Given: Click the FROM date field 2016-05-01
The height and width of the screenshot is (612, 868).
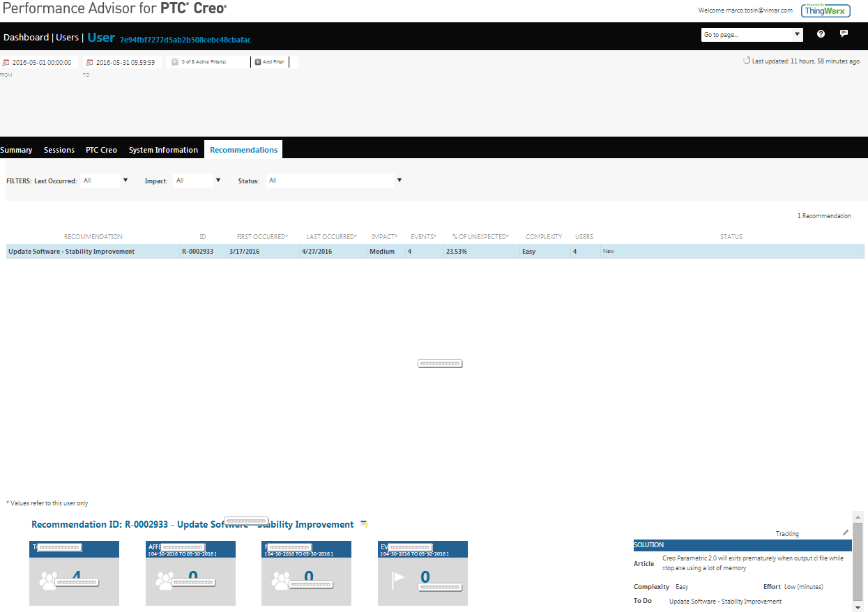Looking at the screenshot, I should pyautogui.click(x=42, y=62).
